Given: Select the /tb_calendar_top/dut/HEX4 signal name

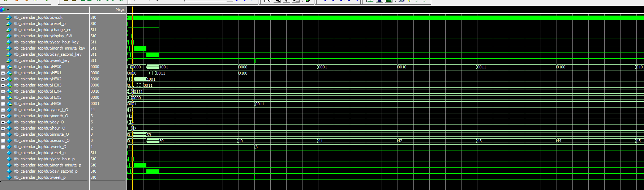Looking at the screenshot, I should tap(38, 91).
